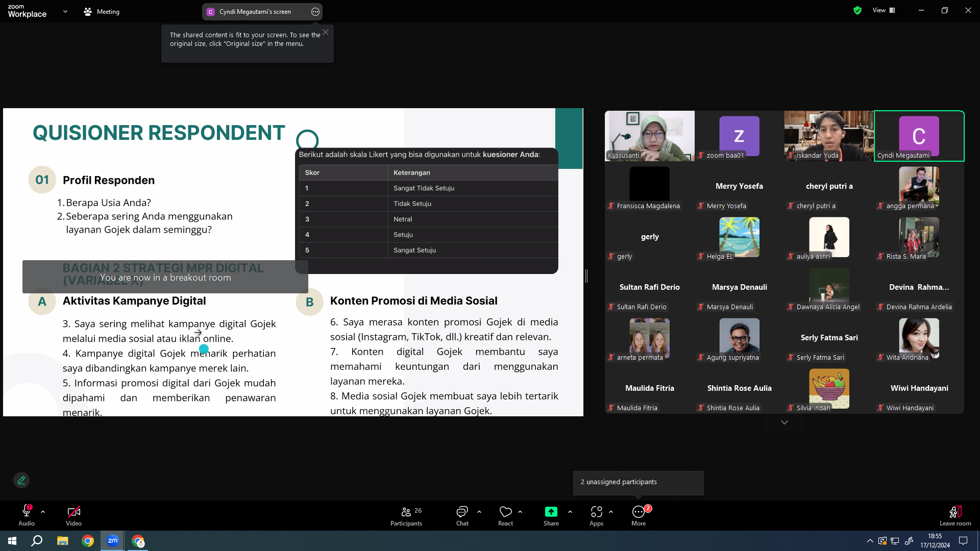Screen dimensions: 980x551
Task: Select zoom baa01 participant tile
Action: click(x=740, y=136)
